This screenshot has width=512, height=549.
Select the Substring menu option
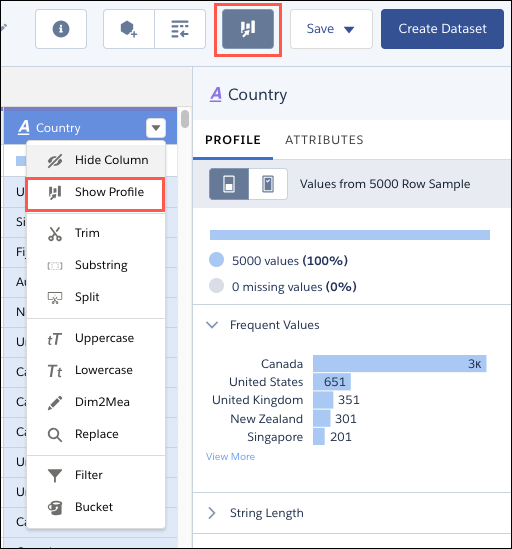(x=96, y=265)
